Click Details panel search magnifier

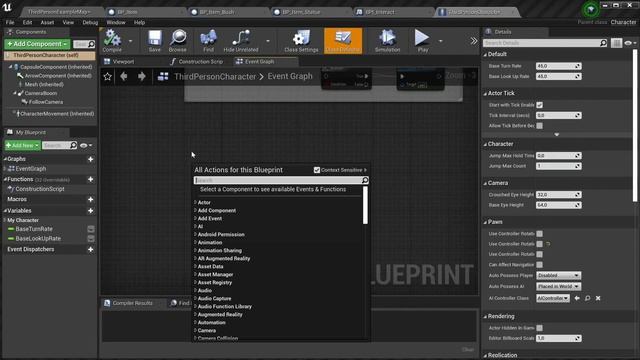(x=603, y=42)
